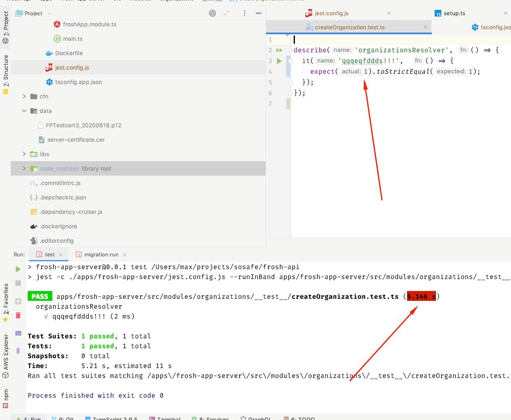The image size is (511, 420).
Task: Open the 6: TODO tool window
Action: click(x=299, y=418)
